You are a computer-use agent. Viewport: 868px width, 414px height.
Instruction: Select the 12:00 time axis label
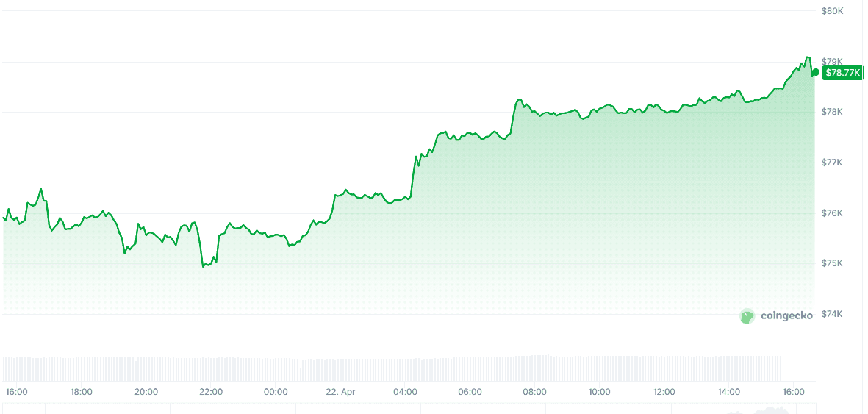tap(664, 392)
